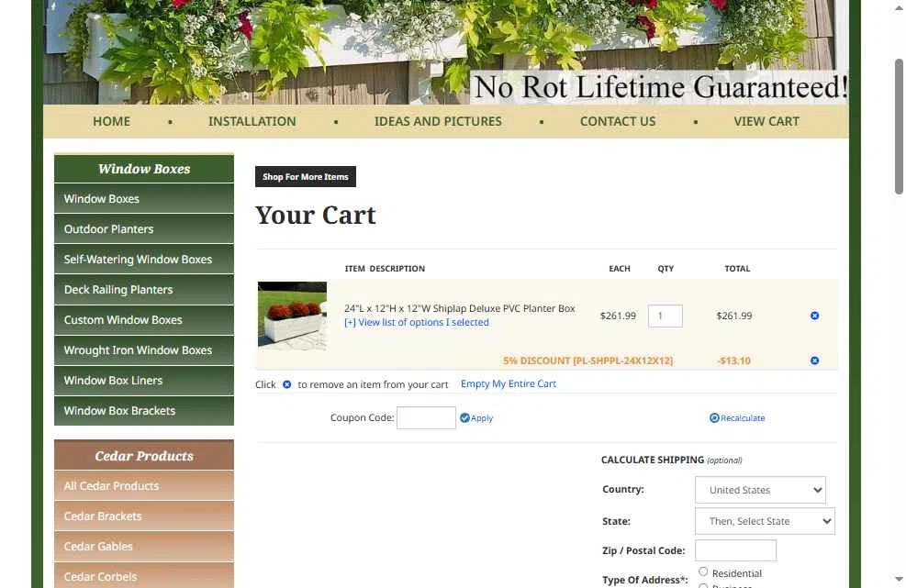
Task: Open Cedar Brackets sidebar link
Action: [144, 516]
